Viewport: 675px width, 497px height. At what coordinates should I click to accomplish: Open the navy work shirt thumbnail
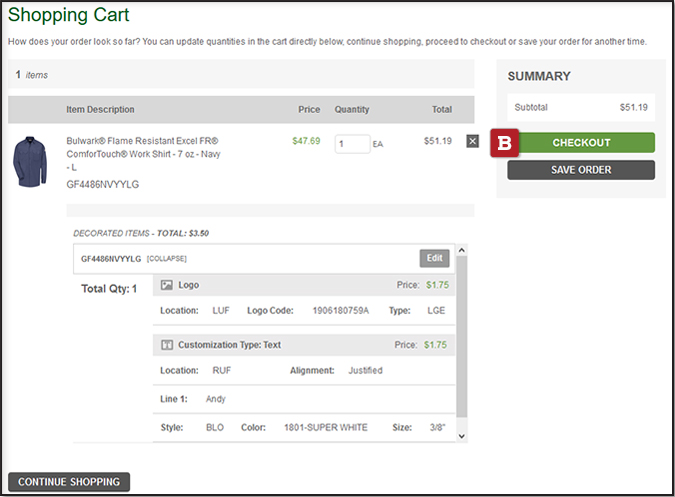click(30, 162)
